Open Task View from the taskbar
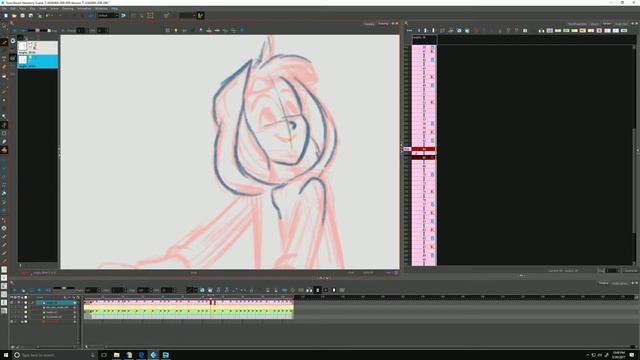Screen dimensions: 640x360 click(104, 355)
